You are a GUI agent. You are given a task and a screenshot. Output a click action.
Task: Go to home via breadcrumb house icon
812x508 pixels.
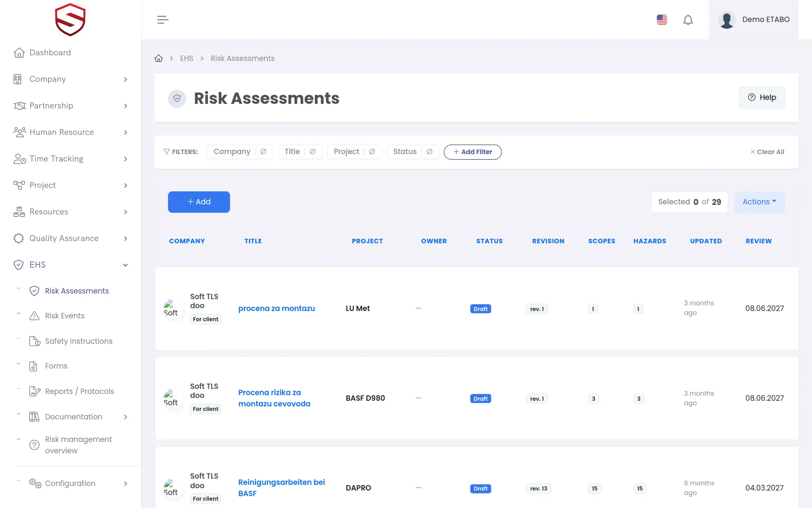point(158,58)
